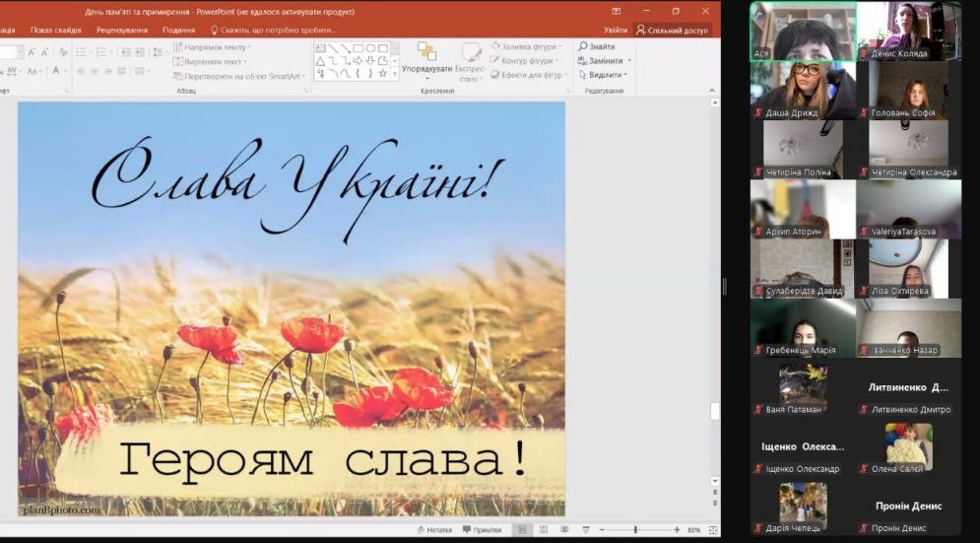980x543 pixels.
Task: Open the Рецензування ribbon tab
Action: point(122,30)
